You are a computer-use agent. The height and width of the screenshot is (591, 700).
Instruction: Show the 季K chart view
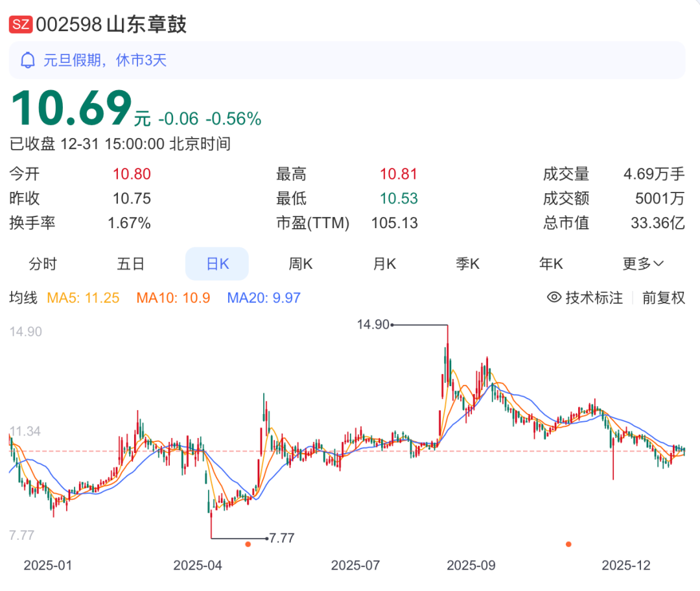(x=467, y=264)
